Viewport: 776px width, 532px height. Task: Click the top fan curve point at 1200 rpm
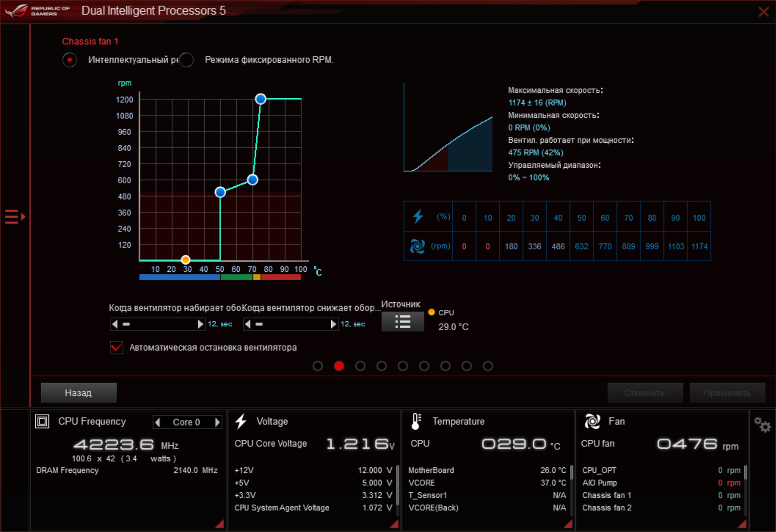260,99
